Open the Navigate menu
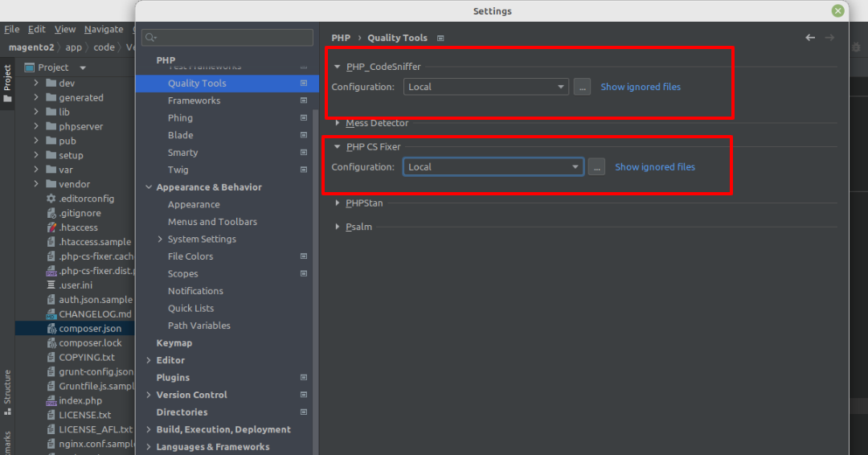Viewport: 868px width, 455px height. pos(104,29)
